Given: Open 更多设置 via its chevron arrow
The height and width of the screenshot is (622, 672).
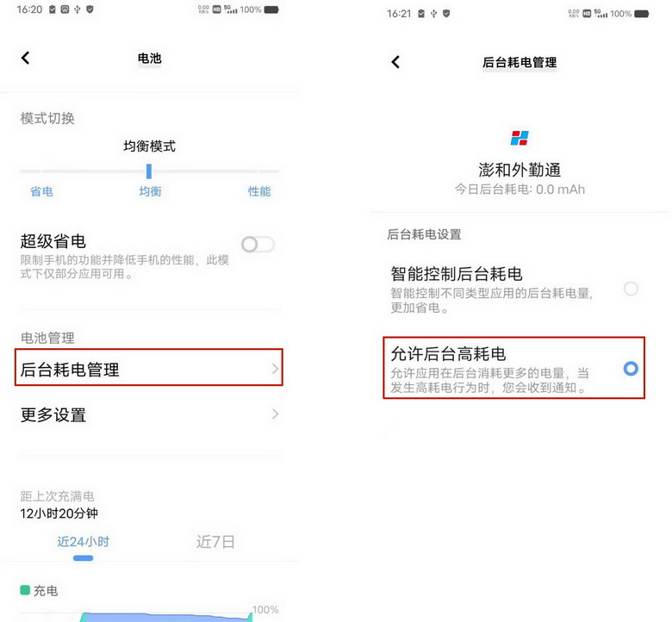Looking at the screenshot, I should tap(275, 414).
